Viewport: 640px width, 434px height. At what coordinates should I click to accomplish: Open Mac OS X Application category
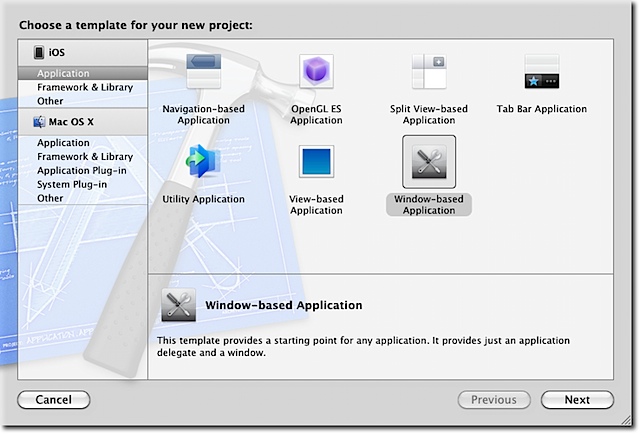click(63, 143)
